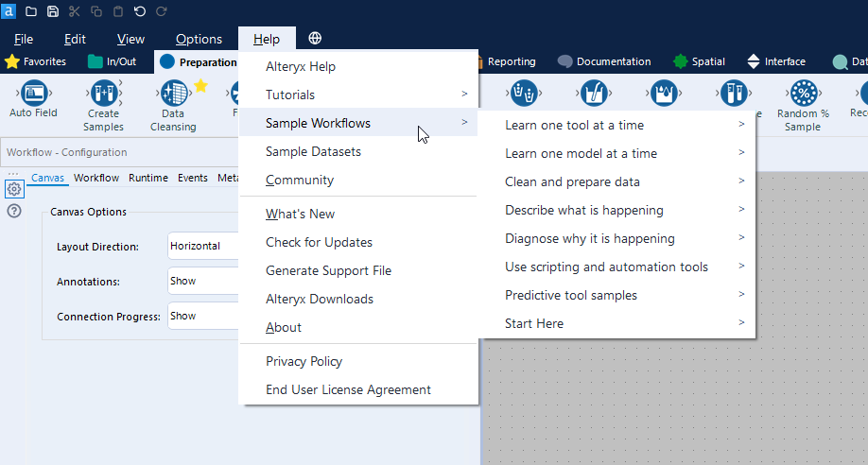Image resolution: width=868 pixels, height=465 pixels.
Task: Click the Save icon in title bar
Action: (53, 11)
